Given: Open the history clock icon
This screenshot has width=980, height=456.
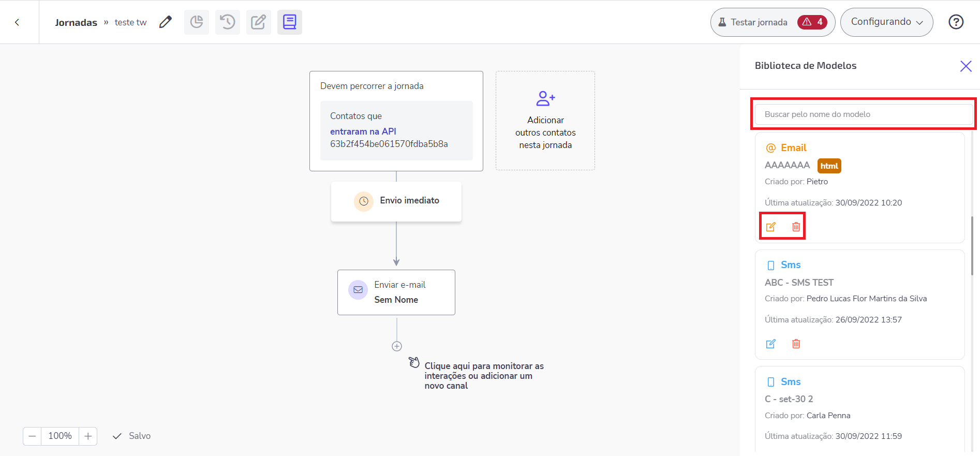Looking at the screenshot, I should (228, 22).
